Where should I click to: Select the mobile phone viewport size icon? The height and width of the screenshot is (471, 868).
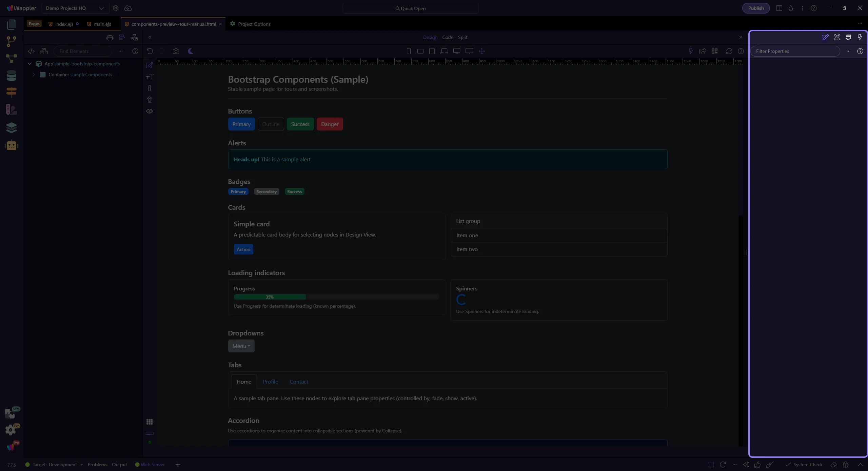coord(409,51)
